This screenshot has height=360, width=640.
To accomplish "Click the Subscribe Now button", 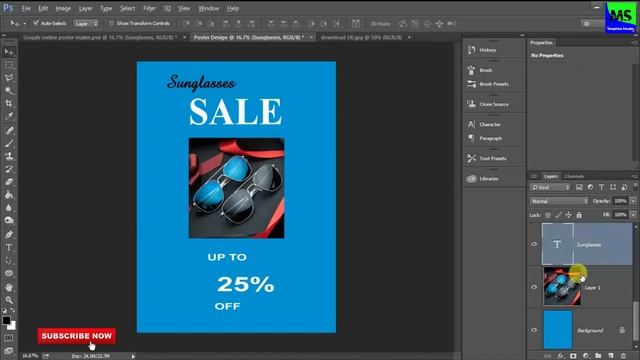I will coord(76,336).
